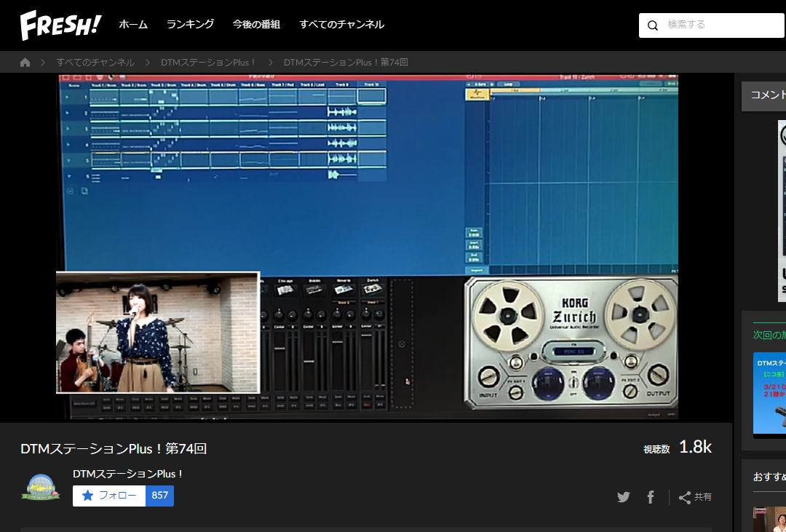Toggle the Zurich FX ON/OFF switch
The height and width of the screenshot is (532, 786).
pyautogui.click(x=573, y=383)
